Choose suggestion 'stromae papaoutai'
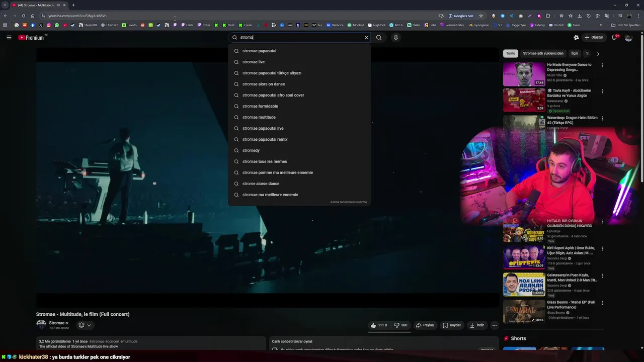Viewport: 644px width, 362px height. pyautogui.click(x=299, y=51)
